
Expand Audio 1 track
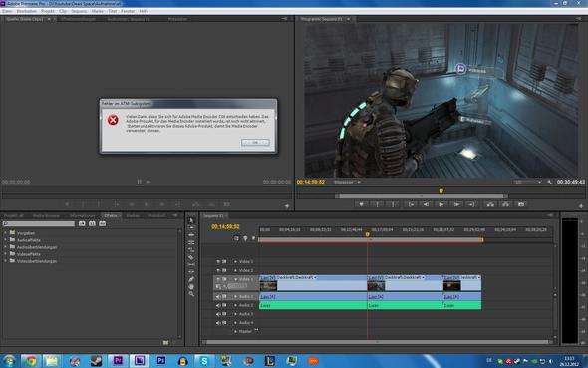click(x=235, y=297)
